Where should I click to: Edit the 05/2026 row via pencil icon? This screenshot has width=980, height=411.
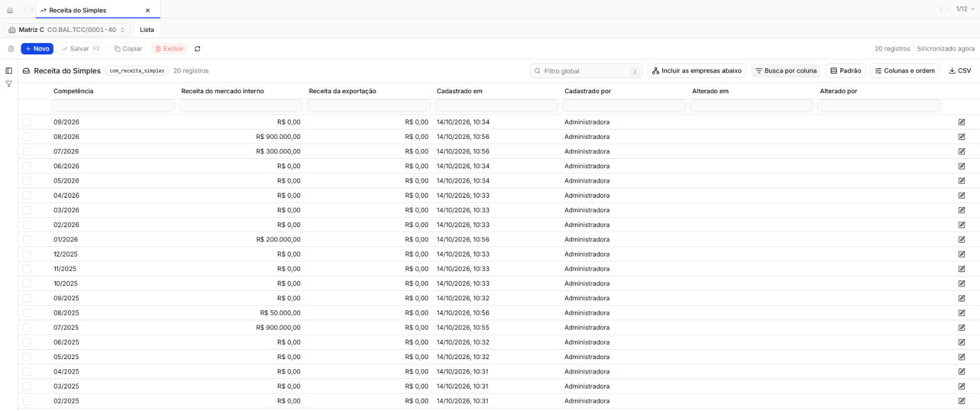tap(961, 181)
